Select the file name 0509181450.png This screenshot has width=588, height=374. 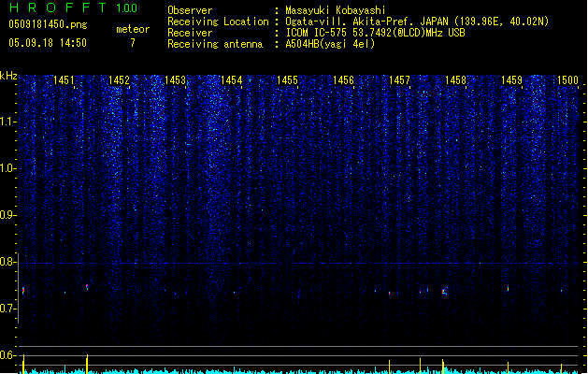click(x=48, y=24)
